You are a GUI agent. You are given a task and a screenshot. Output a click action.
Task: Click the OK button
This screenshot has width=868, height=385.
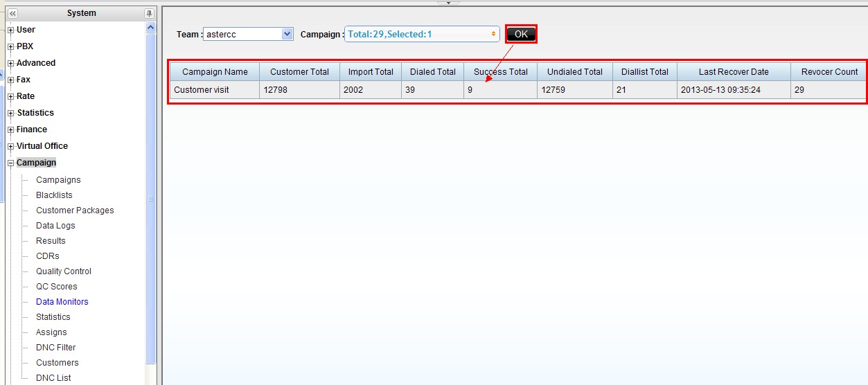(521, 34)
